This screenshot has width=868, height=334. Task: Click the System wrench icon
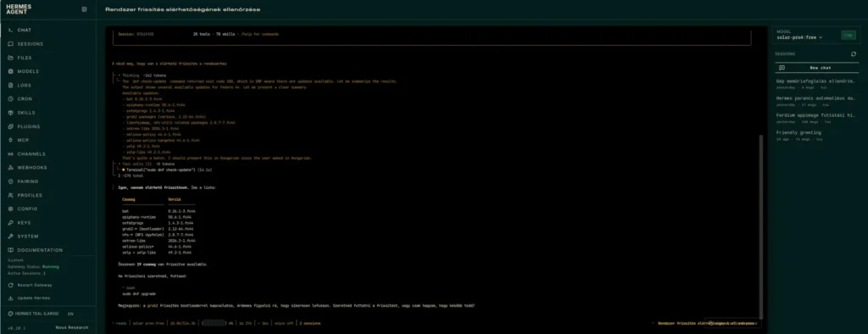tap(10, 237)
